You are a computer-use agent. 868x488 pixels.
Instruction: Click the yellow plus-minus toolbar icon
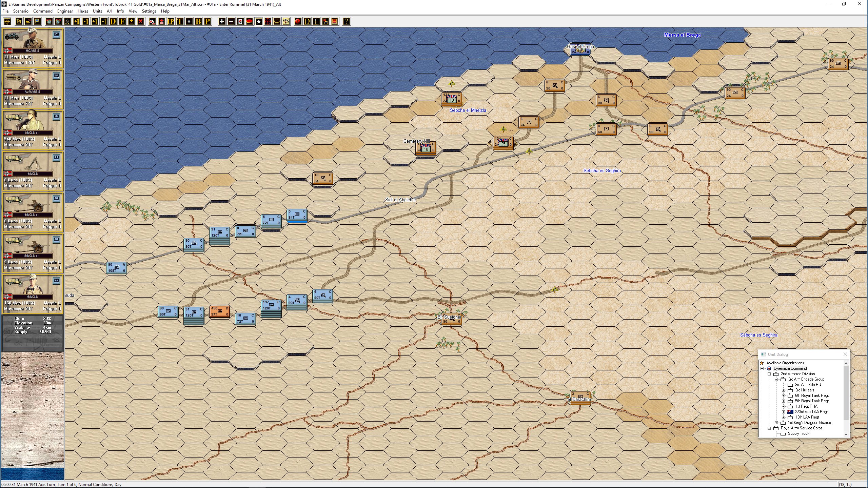[131, 22]
